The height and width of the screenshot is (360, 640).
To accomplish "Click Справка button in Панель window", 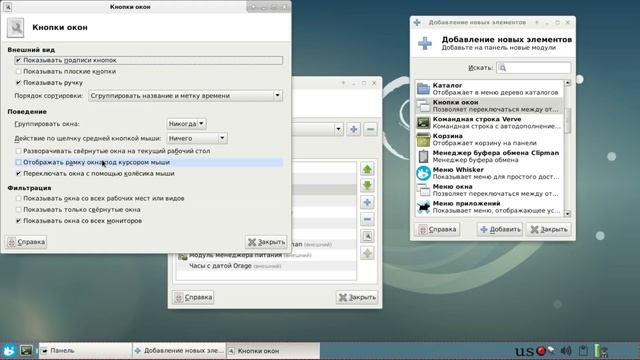I will 193,297.
